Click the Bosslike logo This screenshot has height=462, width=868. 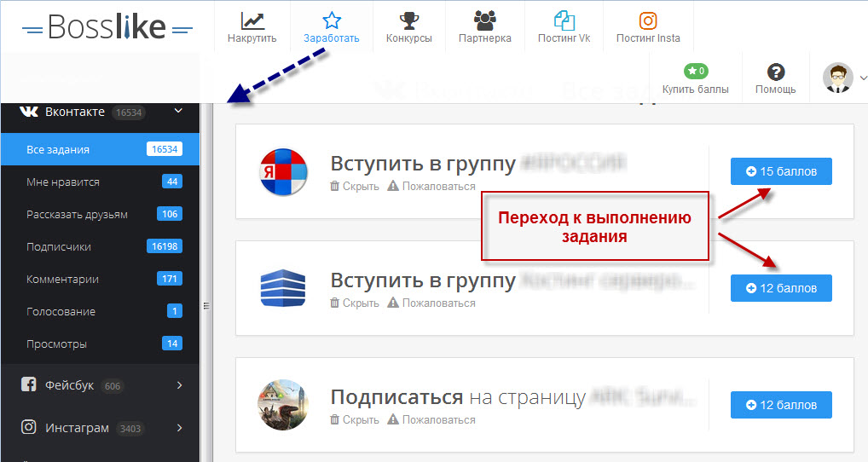coord(107,27)
